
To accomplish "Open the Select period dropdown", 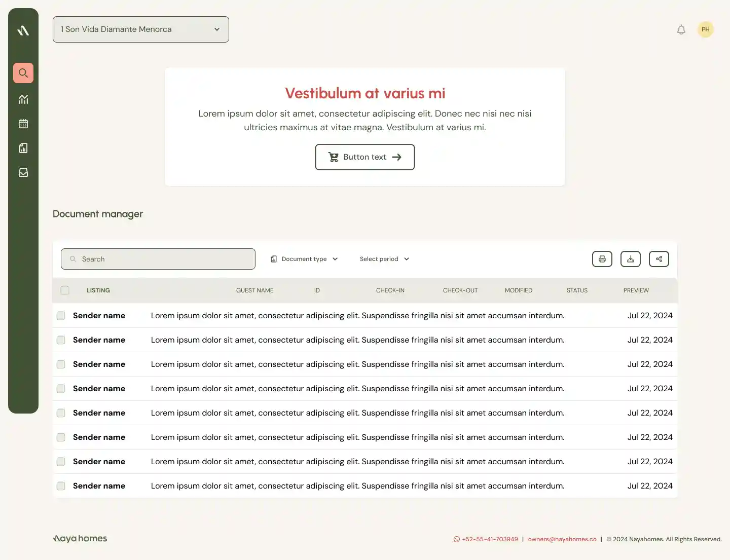I will click(x=384, y=259).
